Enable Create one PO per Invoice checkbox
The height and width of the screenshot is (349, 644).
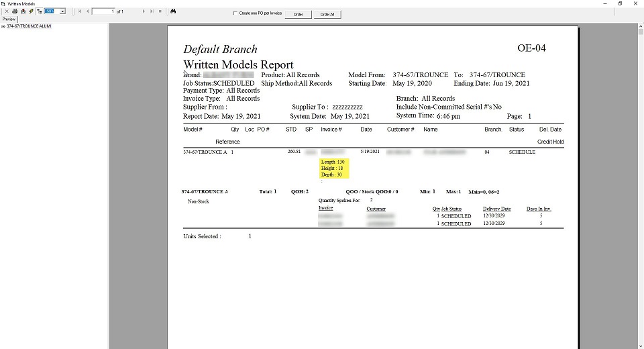pos(235,13)
